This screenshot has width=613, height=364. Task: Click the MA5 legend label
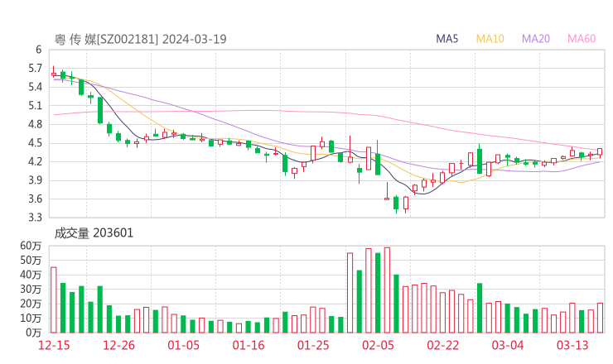pos(446,39)
